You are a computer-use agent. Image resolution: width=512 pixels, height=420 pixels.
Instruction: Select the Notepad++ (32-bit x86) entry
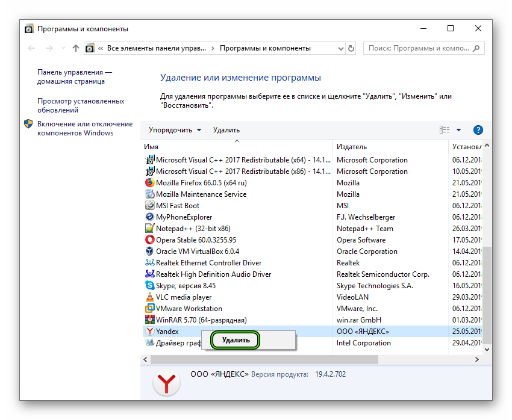tap(312, 228)
